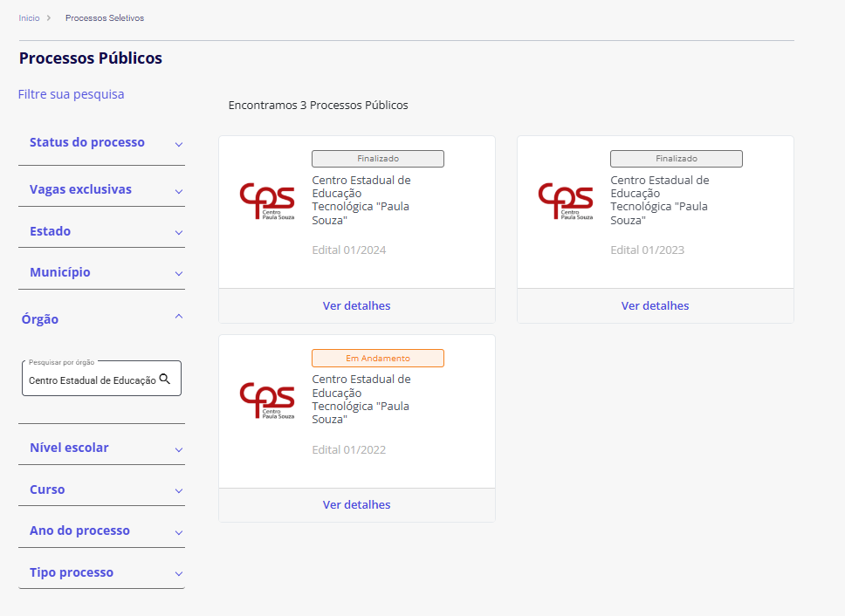845x616 pixels.
Task: Expand the Status do processo filter
Action: 178,144
